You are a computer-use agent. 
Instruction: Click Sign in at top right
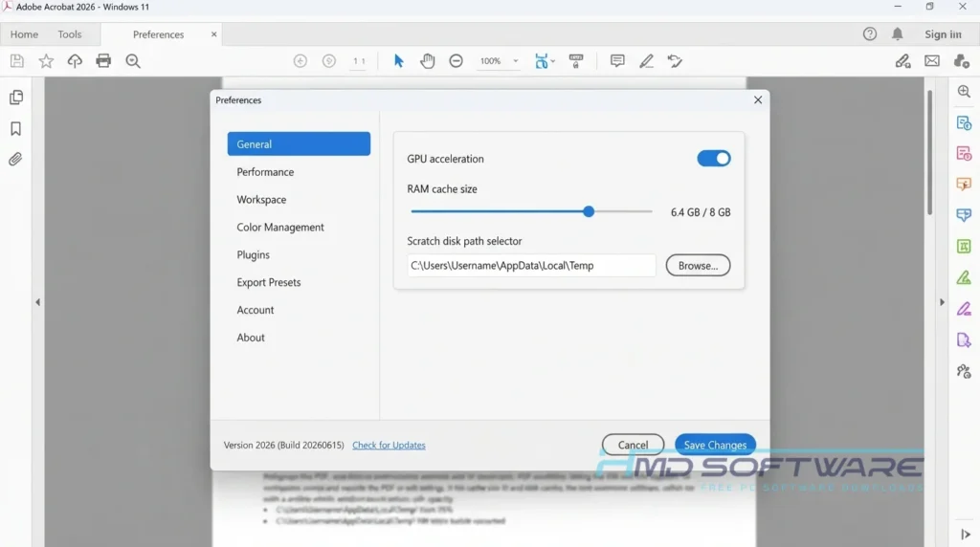pyautogui.click(x=943, y=34)
